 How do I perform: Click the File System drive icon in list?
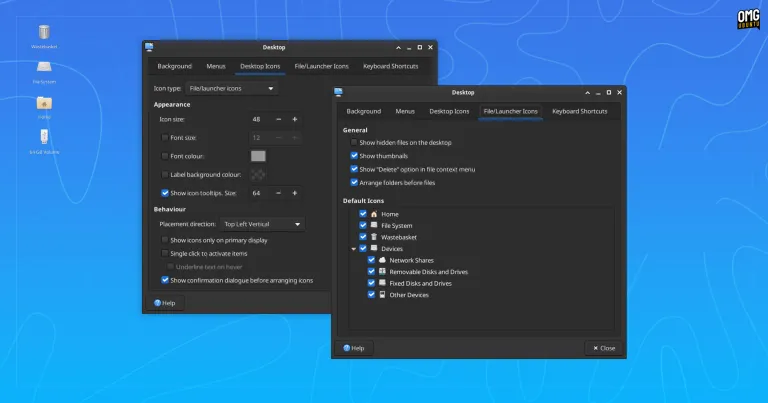[374, 225]
